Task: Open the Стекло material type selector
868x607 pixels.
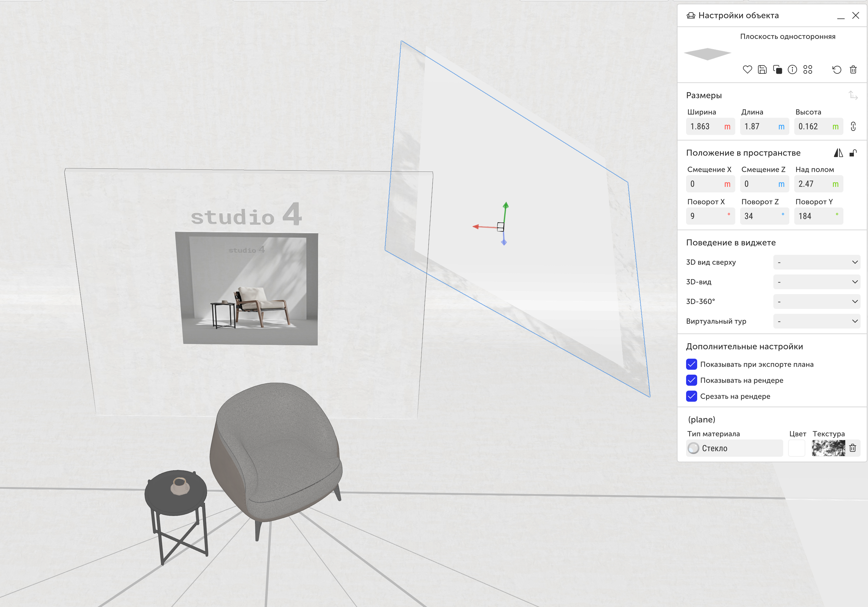Action: tap(734, 448)
